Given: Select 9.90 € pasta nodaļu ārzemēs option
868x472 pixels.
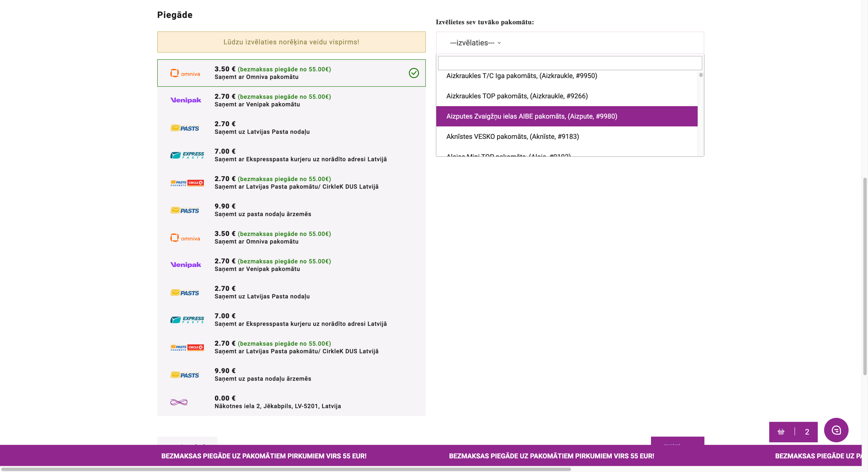Looking at the screenshot, I should 263,210.
